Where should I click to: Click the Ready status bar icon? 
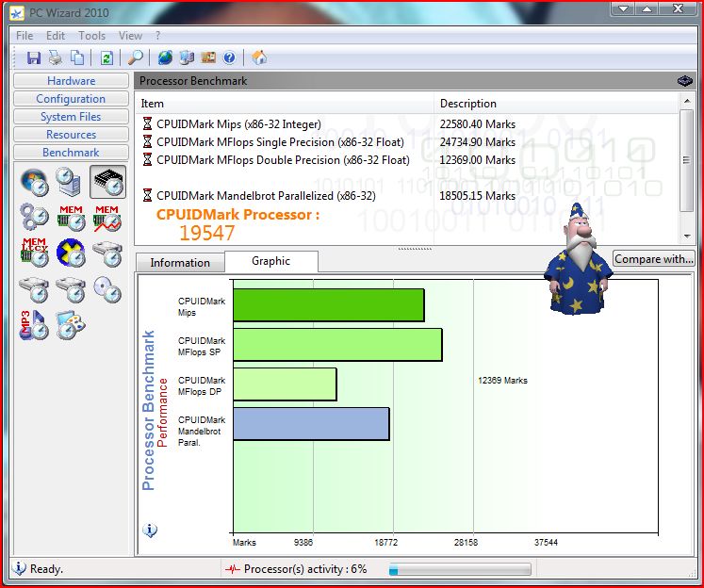19,568
